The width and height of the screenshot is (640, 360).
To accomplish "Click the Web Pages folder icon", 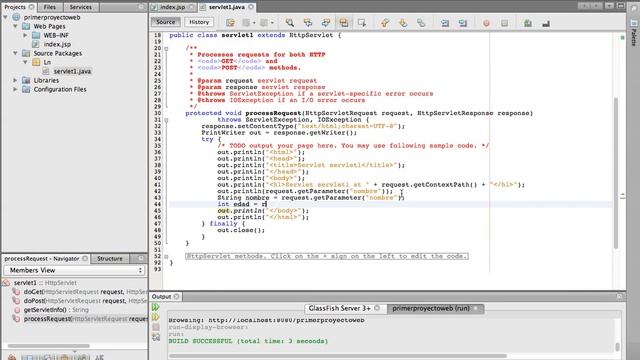I will coord(26,26).
